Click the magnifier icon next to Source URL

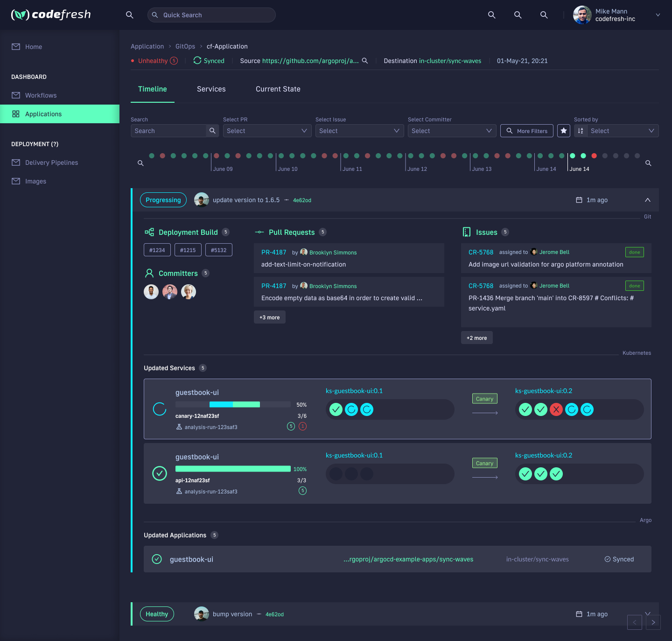click(365, 61)
